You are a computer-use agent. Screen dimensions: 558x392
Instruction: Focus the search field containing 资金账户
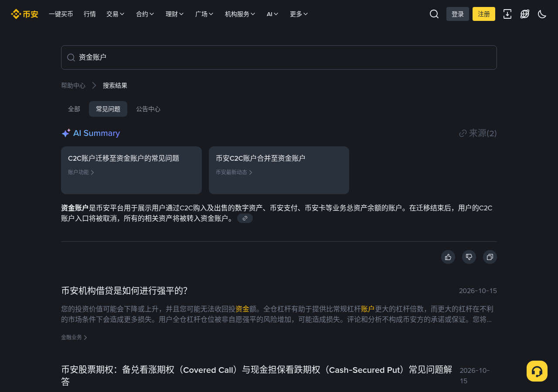tap(279, 57)
